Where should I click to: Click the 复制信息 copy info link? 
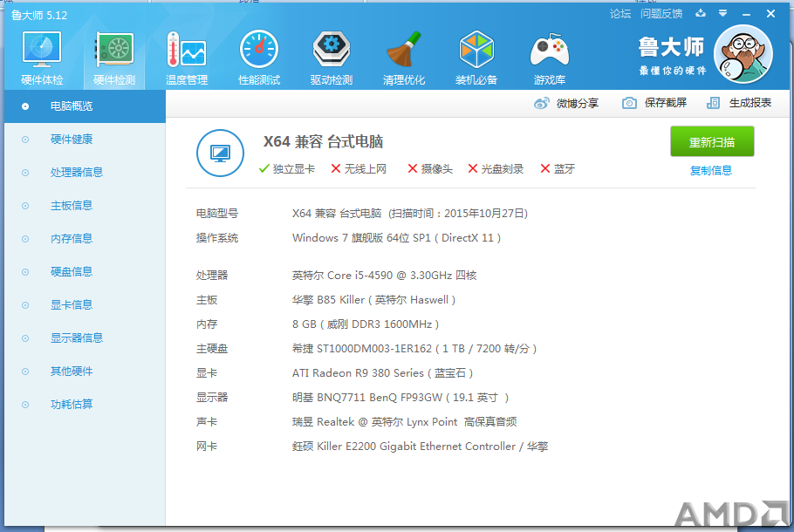(x=711, y=171)
